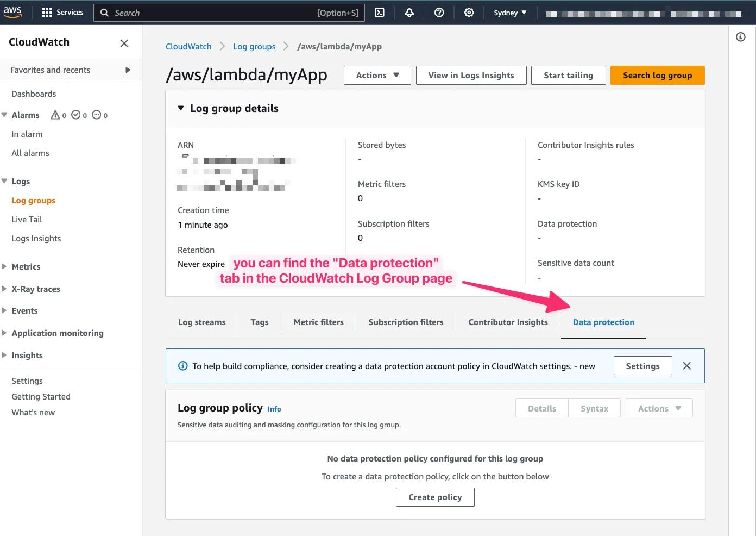Switch to the Contributor Insights tab
Screen dimensions: 756x536
(508, 322)
